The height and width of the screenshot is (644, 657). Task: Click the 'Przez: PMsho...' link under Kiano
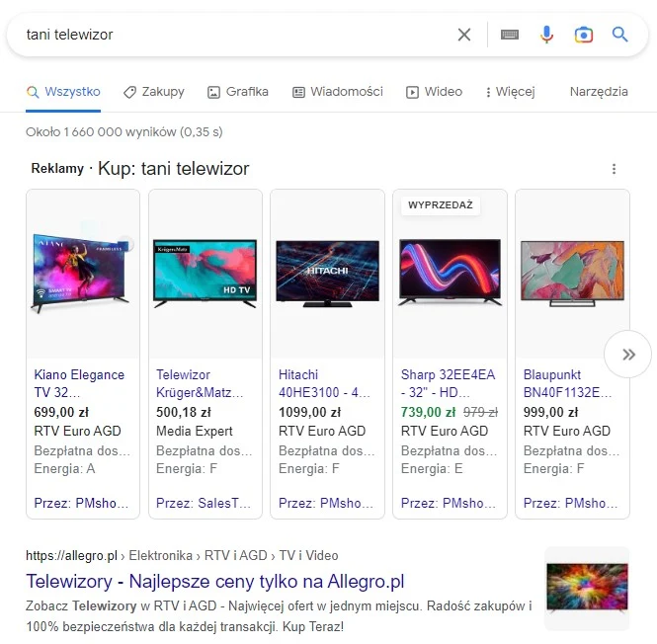(81, 503)
